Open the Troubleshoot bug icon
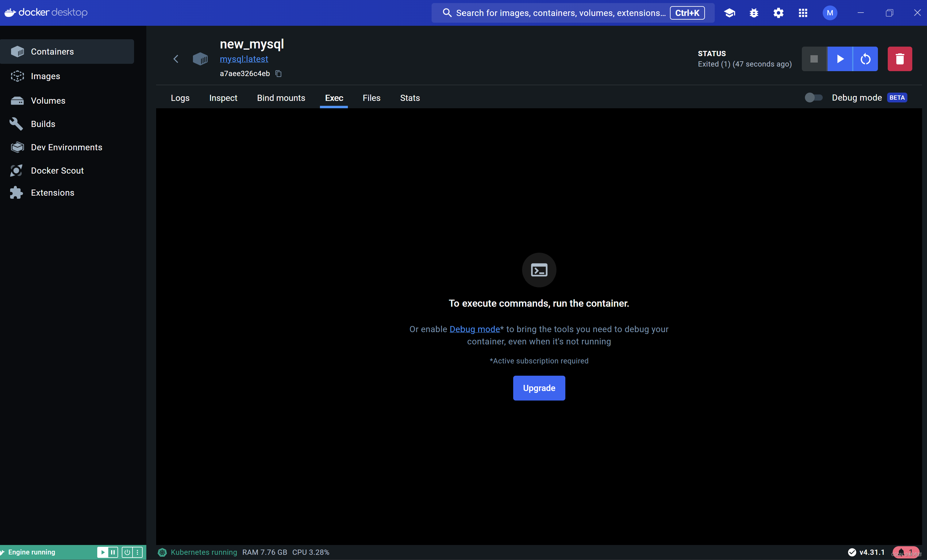This screenshot has width=927, height=560. (x=754, y=13)
